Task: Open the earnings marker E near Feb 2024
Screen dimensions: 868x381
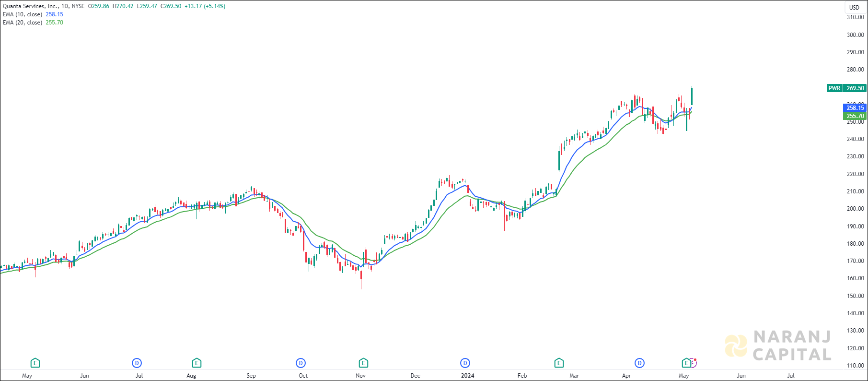Action: [559, 363]
